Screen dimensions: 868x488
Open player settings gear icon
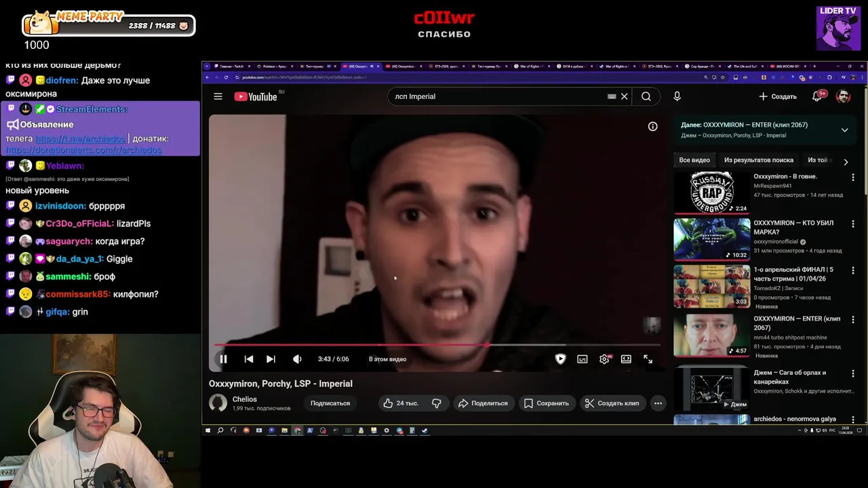point(604,359)
